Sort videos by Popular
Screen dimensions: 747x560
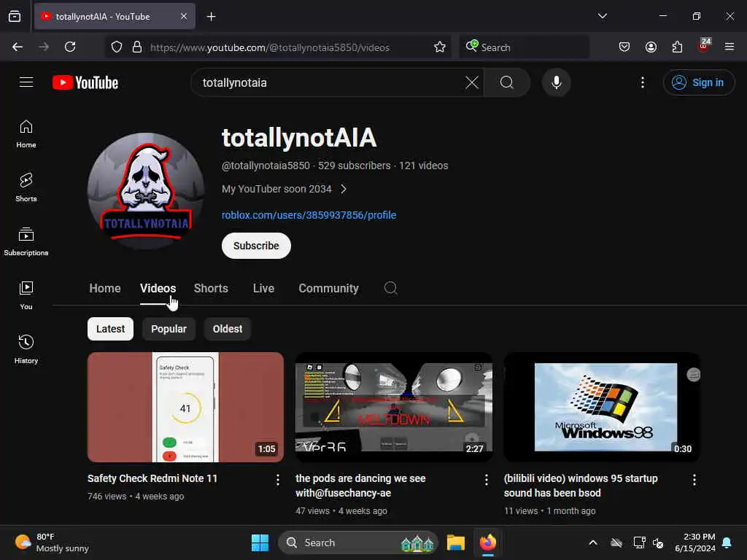(x=169, y=329)
